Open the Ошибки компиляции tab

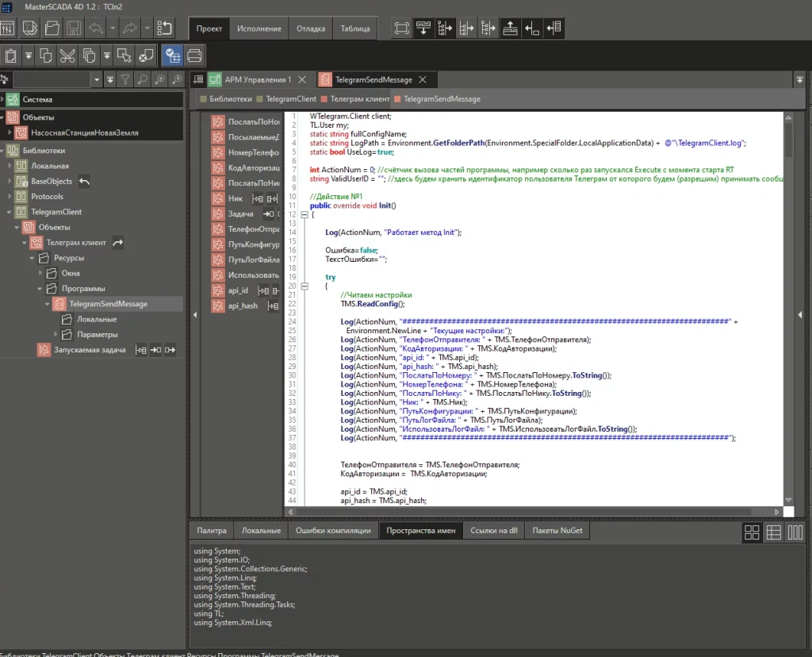point(332,531)
